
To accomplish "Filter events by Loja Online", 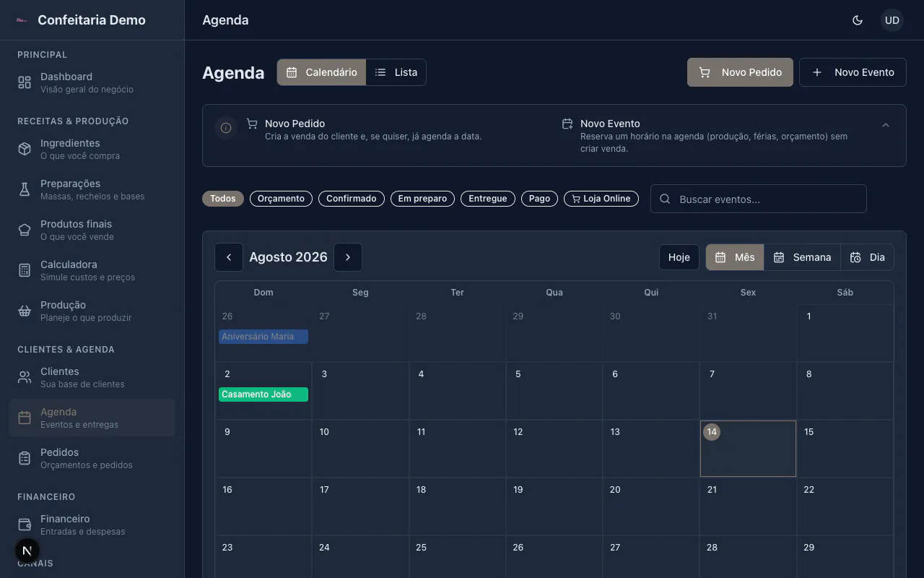I will 601,199.
